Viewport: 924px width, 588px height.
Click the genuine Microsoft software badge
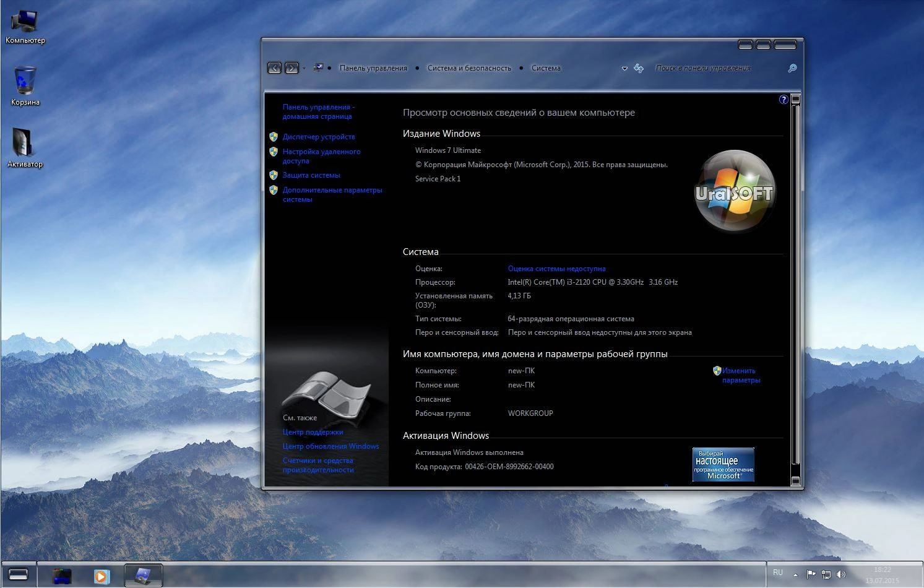[723, 464]
